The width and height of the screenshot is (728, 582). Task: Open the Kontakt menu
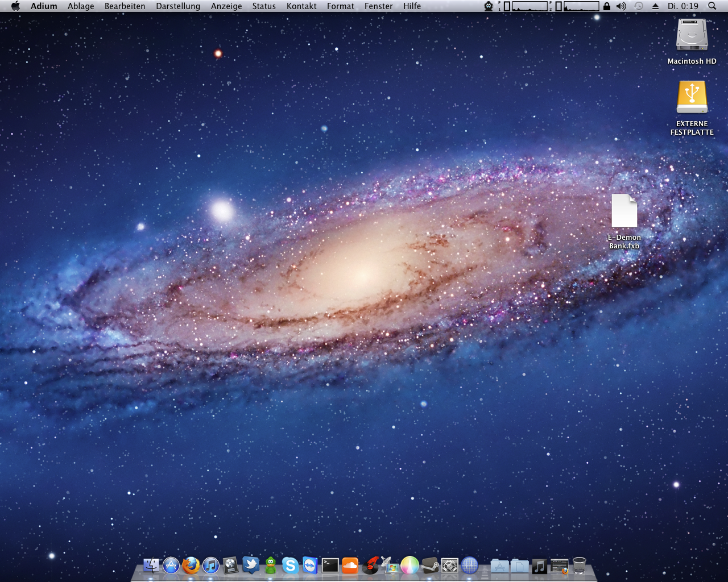(301, 6)
